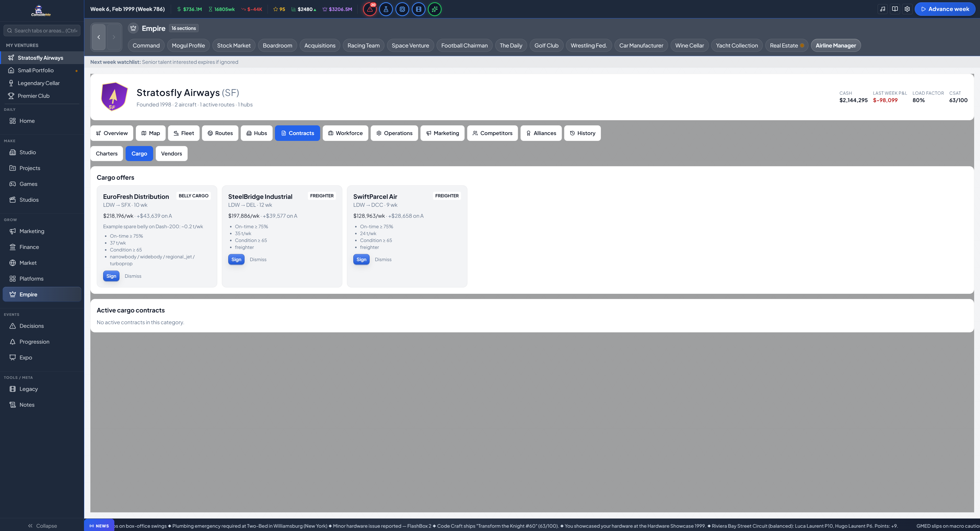This screenshot has width=980, height=531.
Task: Open Studio in sidebar
Action: (42, 152)
